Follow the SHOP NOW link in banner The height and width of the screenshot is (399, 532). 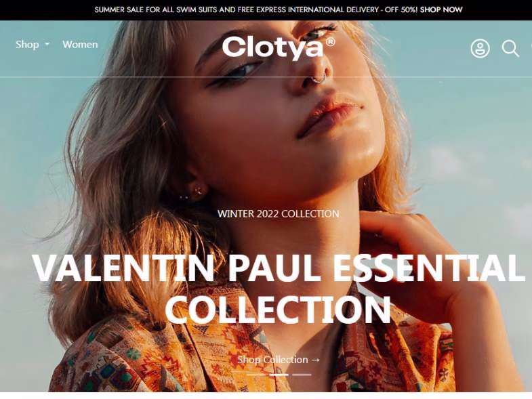pyautogui.click(x=441, y=10)
